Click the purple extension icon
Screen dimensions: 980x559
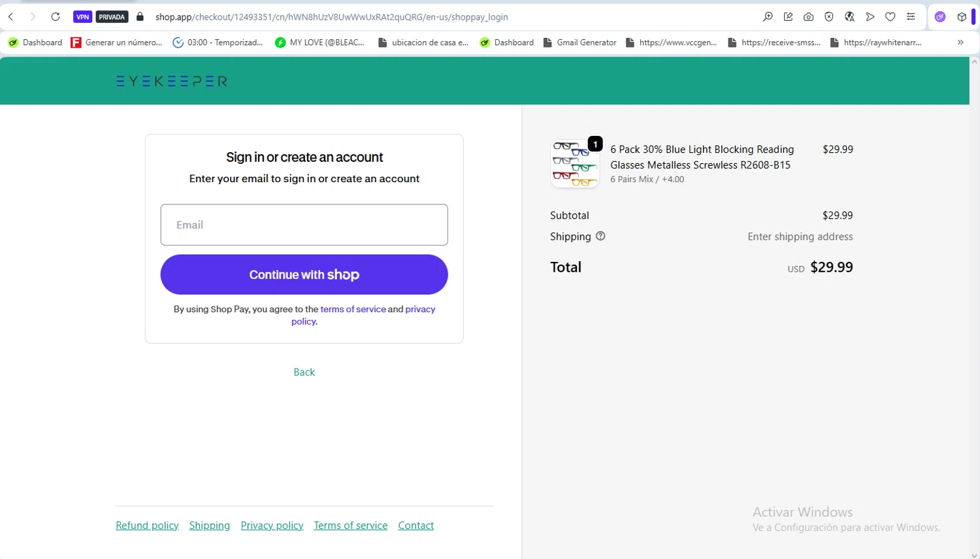click(x=940, y=17)
